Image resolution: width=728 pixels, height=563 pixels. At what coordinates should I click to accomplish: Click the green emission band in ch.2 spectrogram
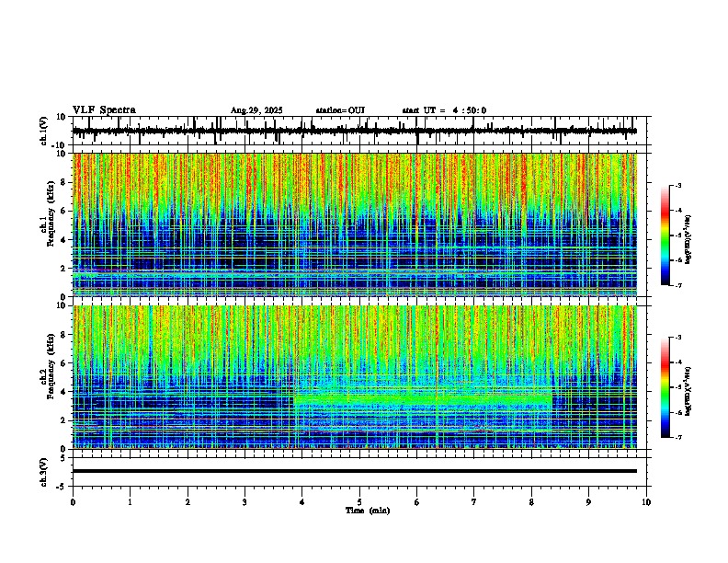pyautogui.click(x=423, y=399)
